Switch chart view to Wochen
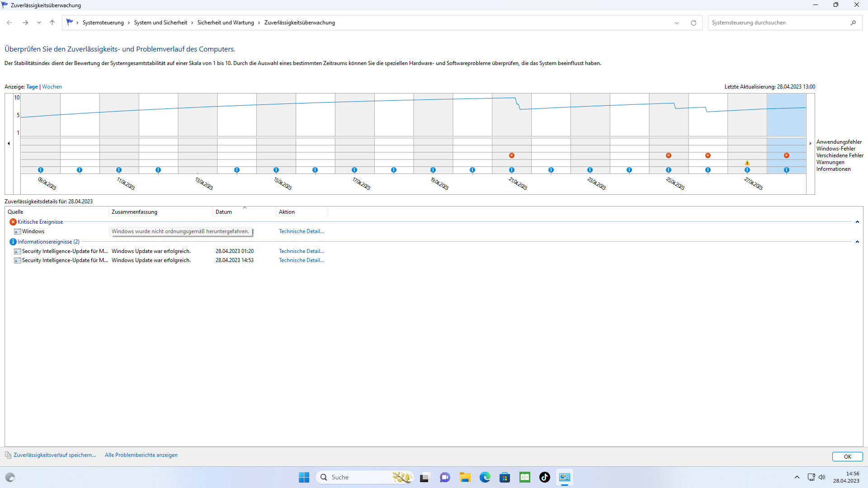 pos(52,87)
